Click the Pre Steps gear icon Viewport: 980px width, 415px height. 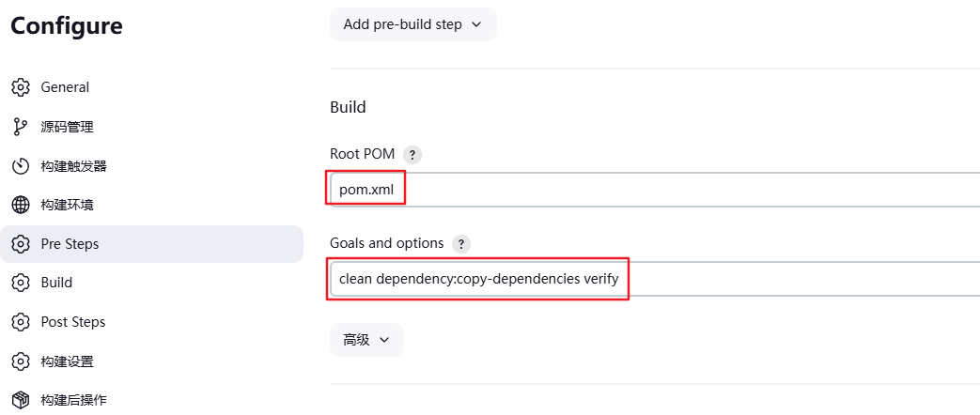coord(21,244)
